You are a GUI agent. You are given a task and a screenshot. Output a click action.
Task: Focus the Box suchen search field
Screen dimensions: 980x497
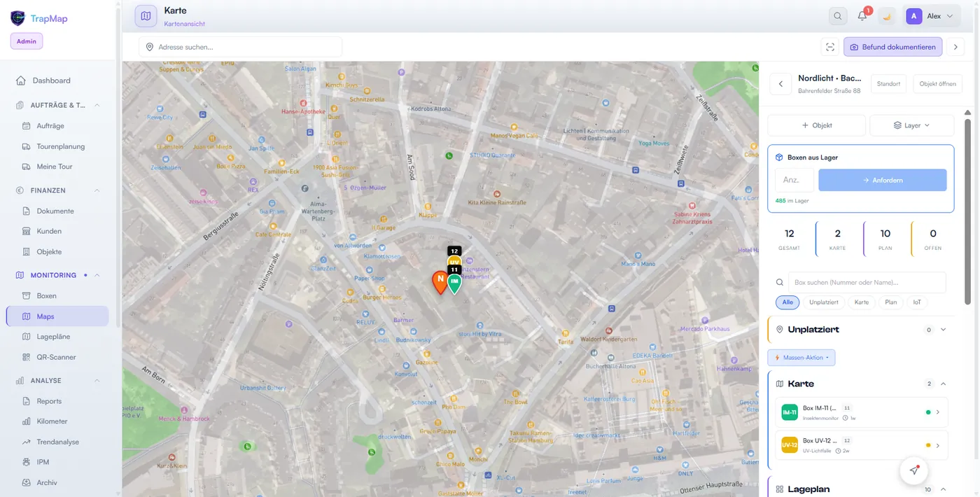tap(867, 282)
